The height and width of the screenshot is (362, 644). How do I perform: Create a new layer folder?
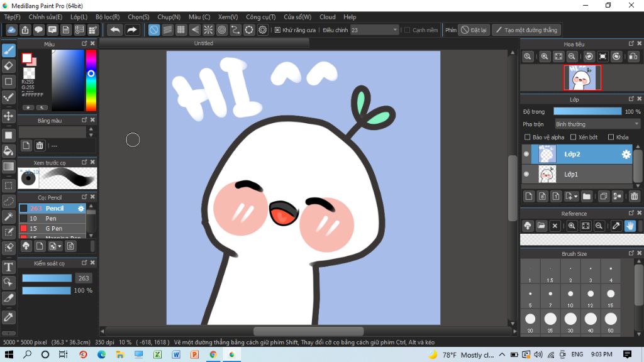pyautogui.click(x=587, y=196)
